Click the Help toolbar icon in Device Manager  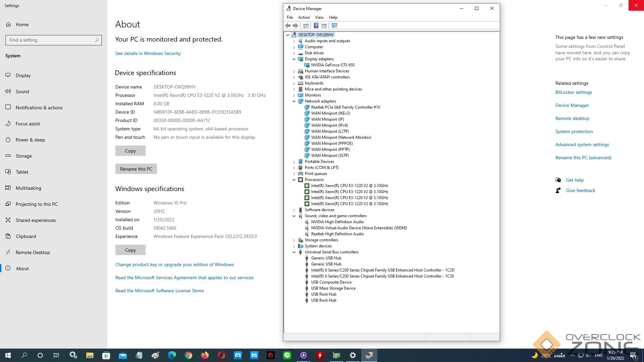tap(316, 25)
